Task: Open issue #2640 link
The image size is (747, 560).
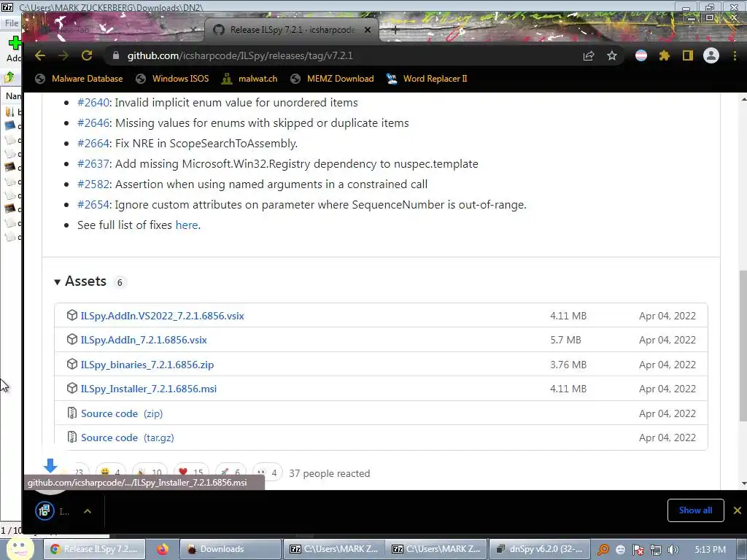Action: [93, 102]
